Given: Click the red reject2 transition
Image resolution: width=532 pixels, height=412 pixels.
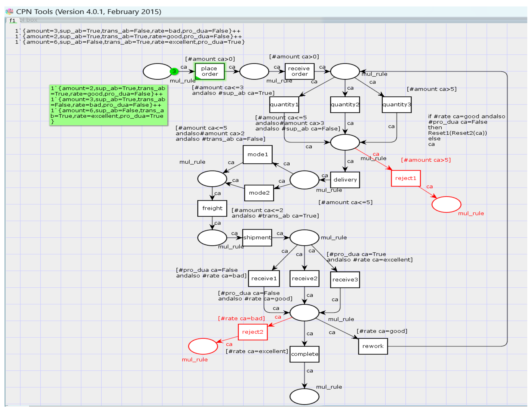Looking at the screenshot, I should point(253,332).
